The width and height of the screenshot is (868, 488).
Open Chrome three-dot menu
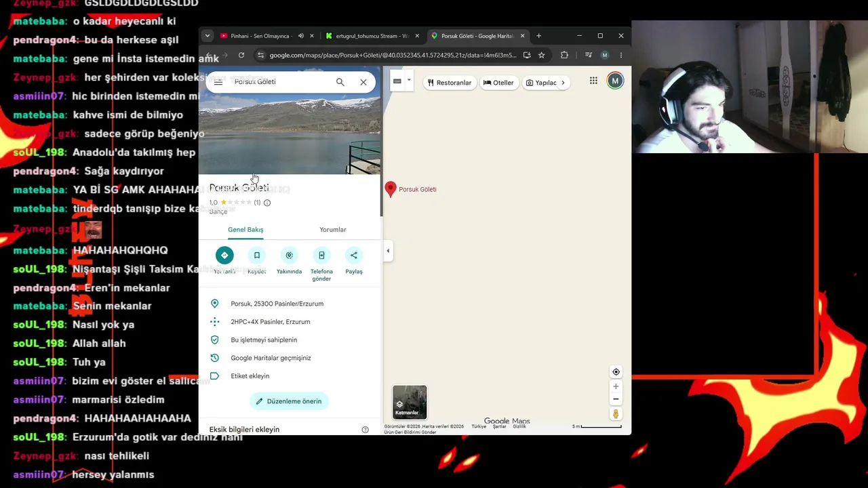pyautogui.click(x=620, y=56)
